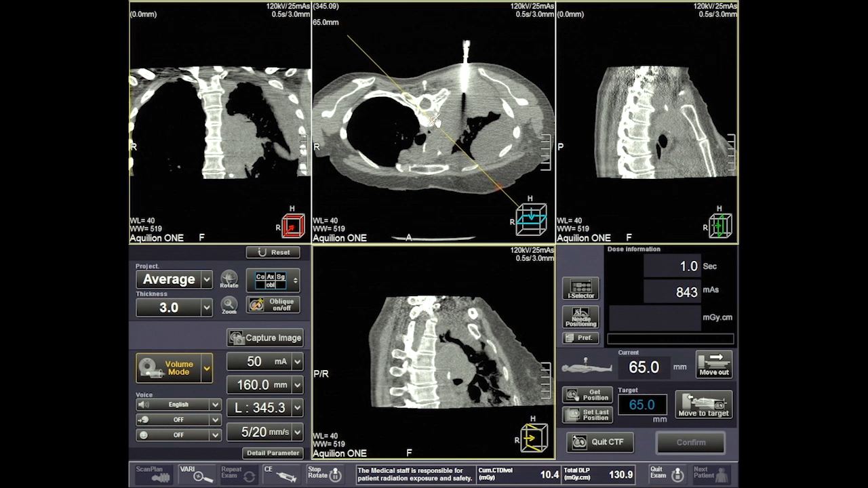Click the Repeat Exam icon
868x488 pixels.
click(x=239, y=474)
